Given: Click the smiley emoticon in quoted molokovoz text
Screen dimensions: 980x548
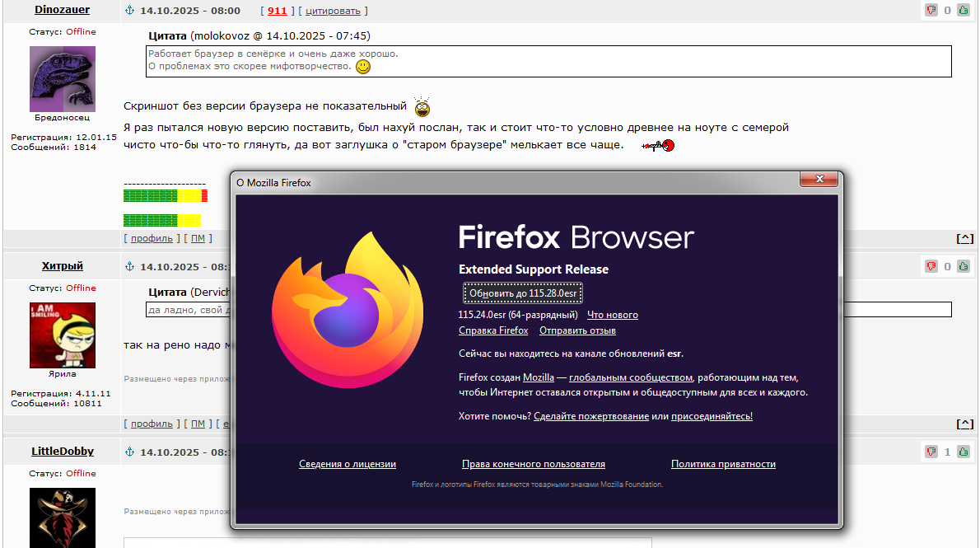Looking at the screenshot, I should coord(363,66).
